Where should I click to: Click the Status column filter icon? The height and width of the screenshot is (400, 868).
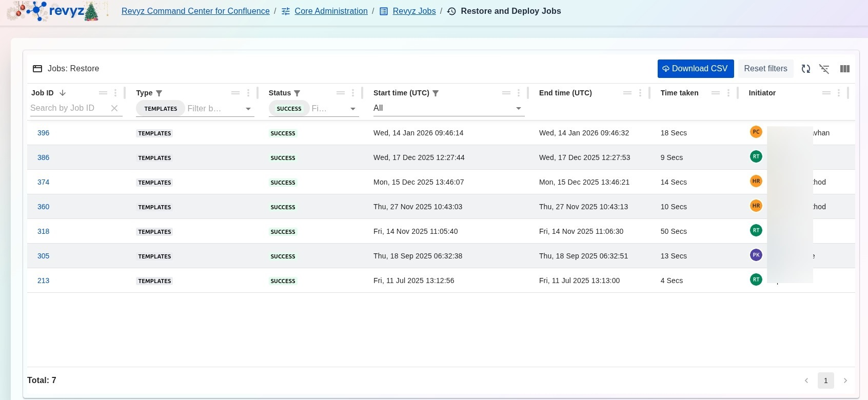[x=297, y=93]
